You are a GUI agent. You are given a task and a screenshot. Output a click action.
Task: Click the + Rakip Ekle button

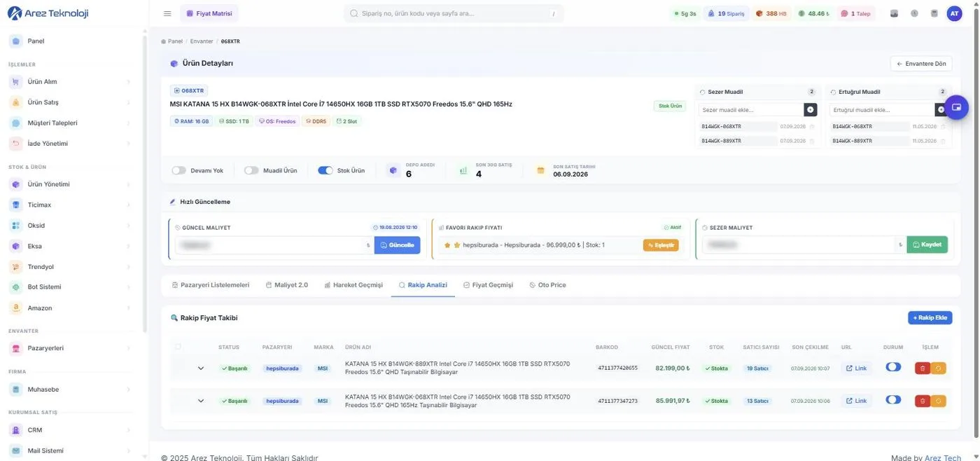[x=930, y=318]
